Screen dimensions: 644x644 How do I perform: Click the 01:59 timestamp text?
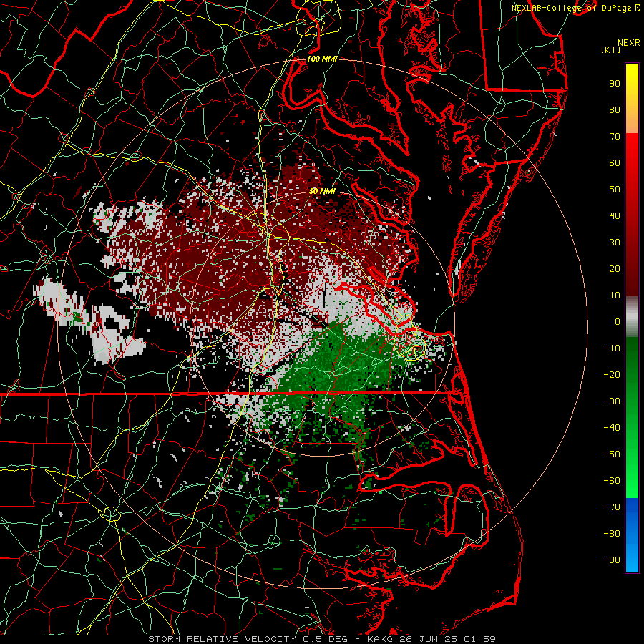tap(479, 639)
